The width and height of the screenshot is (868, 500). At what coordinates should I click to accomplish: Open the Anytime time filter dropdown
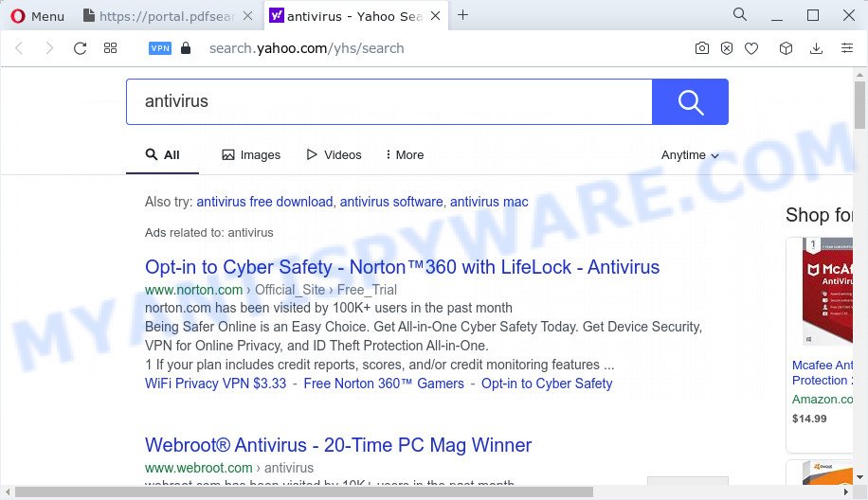(690, 155)
